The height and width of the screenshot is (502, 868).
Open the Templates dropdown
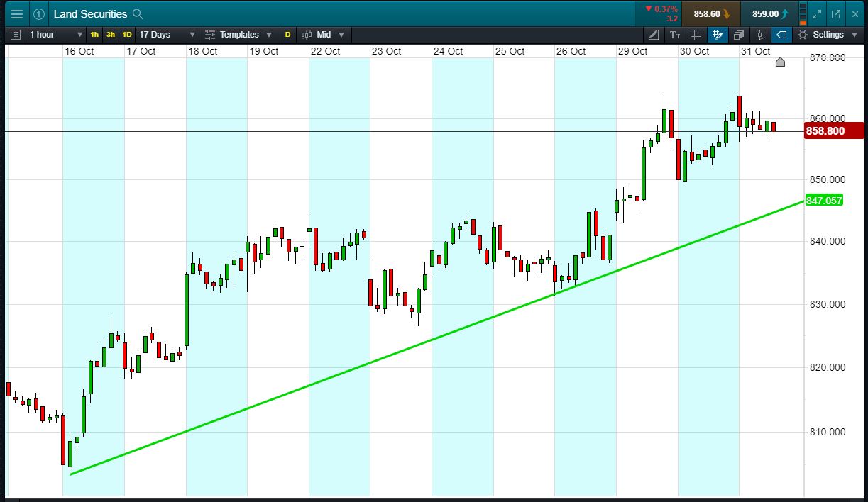[238, 34]
